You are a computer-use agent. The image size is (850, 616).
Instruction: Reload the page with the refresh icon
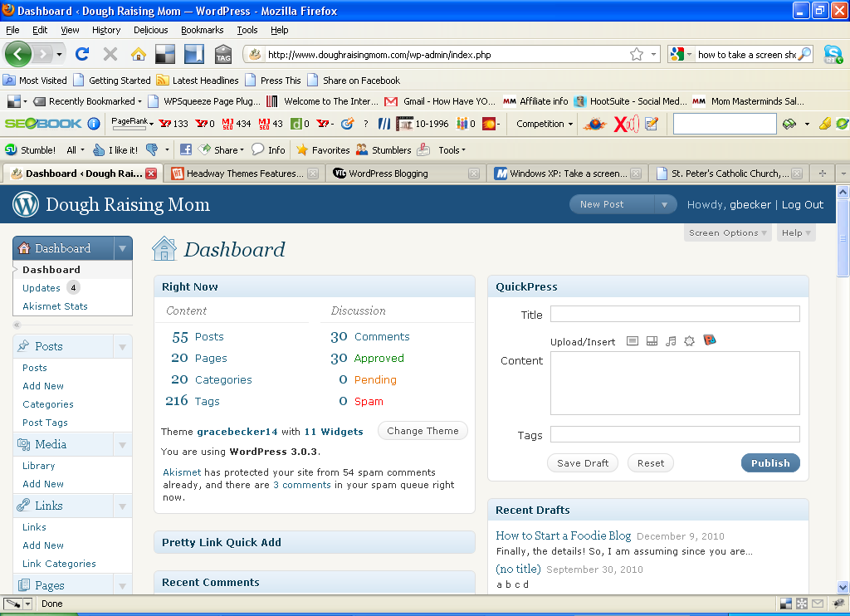pyautogui.click(x=82, y=54)
